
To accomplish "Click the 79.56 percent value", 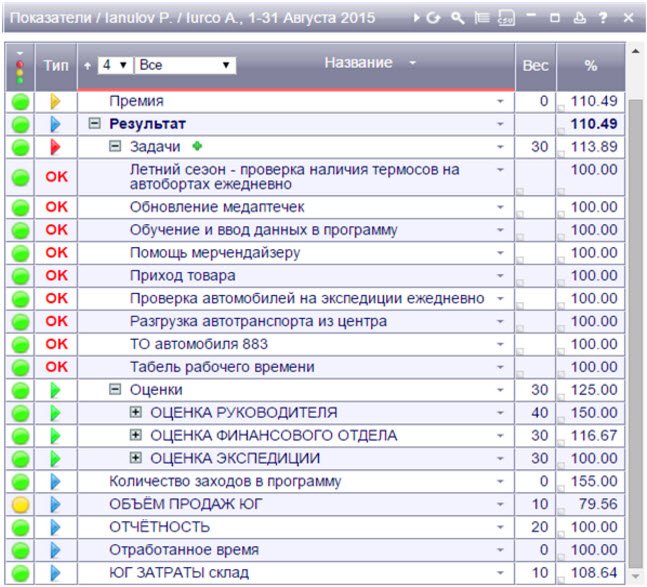I will pos(598,504).
